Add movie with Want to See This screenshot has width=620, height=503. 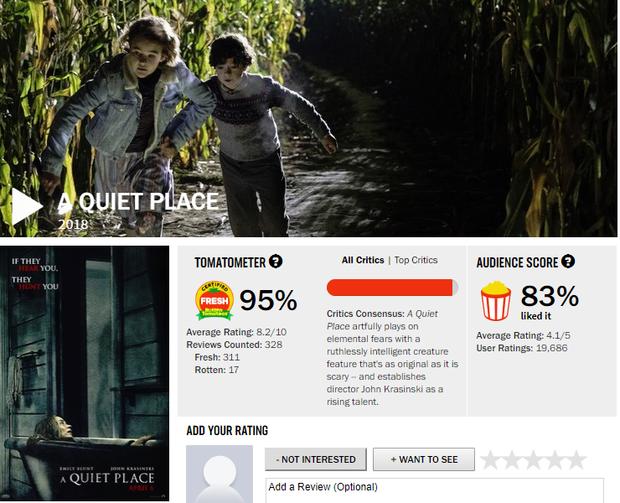(424, 460)
